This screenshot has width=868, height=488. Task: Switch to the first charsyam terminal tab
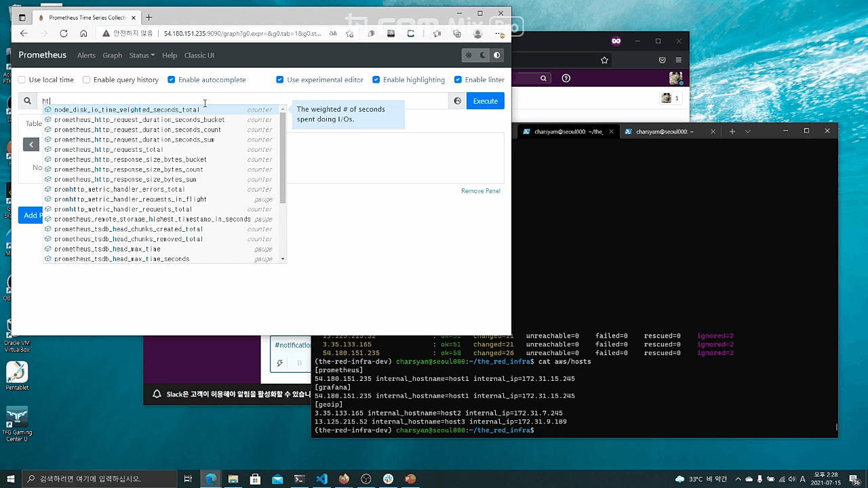pos(568,131)
